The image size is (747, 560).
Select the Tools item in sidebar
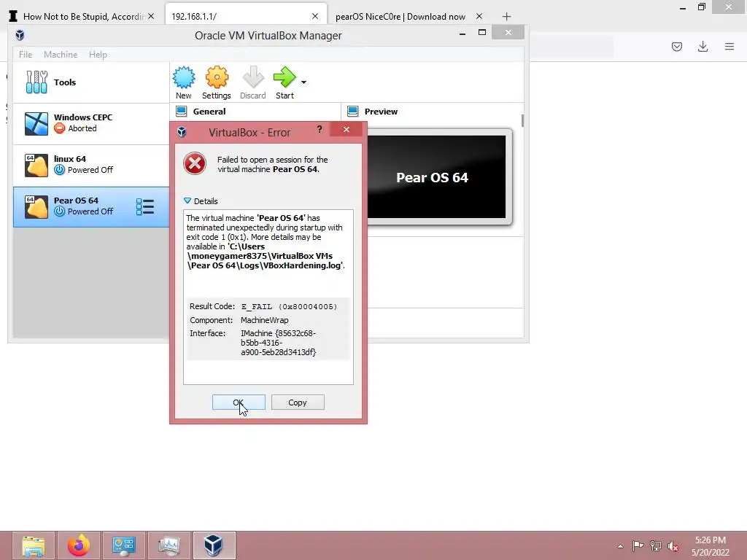[91, 82]
